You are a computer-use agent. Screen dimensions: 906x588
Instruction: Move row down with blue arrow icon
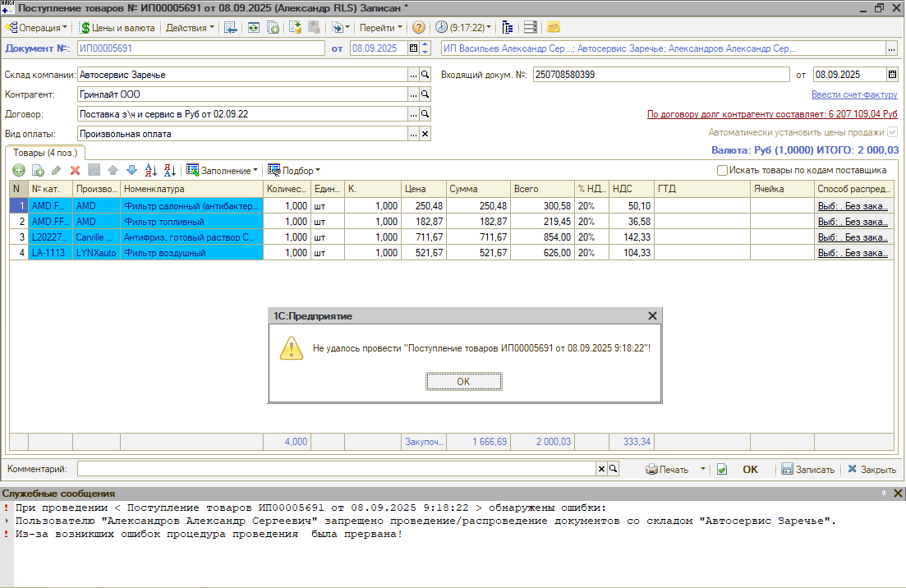[x=131, y=170]
